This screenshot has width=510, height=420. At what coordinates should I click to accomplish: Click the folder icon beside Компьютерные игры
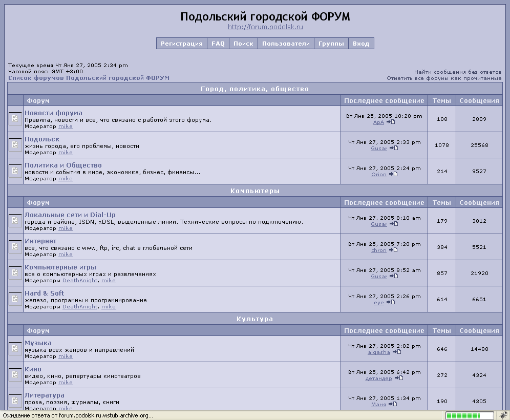coord(15,273)
